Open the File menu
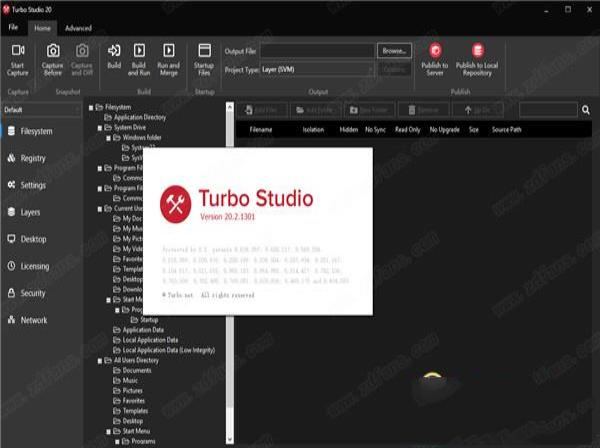Screen dimensions: 600x448 coord(13,27)
